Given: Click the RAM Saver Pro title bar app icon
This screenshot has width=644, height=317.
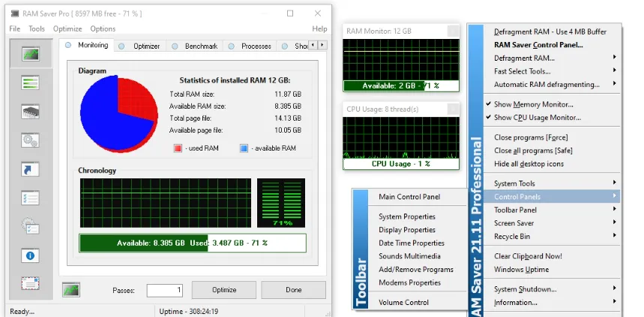Looking at the screenshot, I should click(x=14, y=13).
